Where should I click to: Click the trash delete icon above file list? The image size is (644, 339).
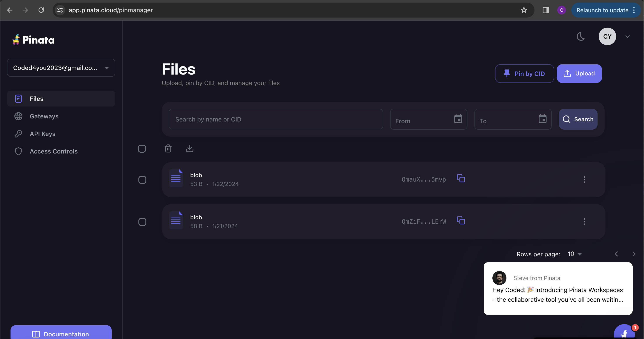pyautogui.click(x=168, y=149)
